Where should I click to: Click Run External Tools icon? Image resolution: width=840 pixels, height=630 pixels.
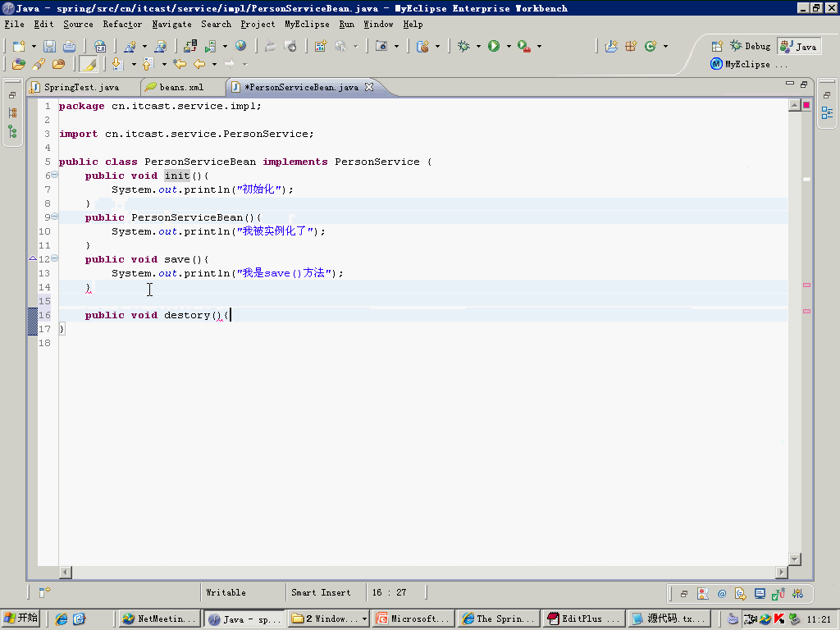pyautogui.click(x=524, y=47)
